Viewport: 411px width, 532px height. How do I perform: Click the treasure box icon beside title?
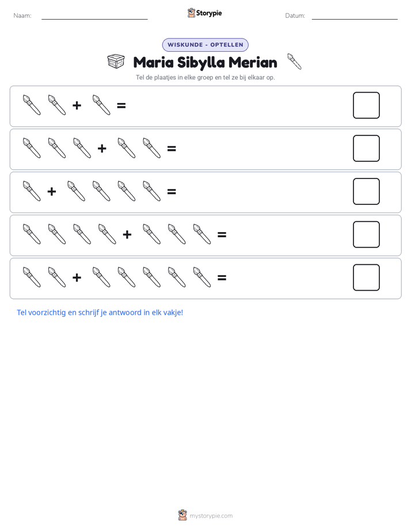click(x=116, y=62)
